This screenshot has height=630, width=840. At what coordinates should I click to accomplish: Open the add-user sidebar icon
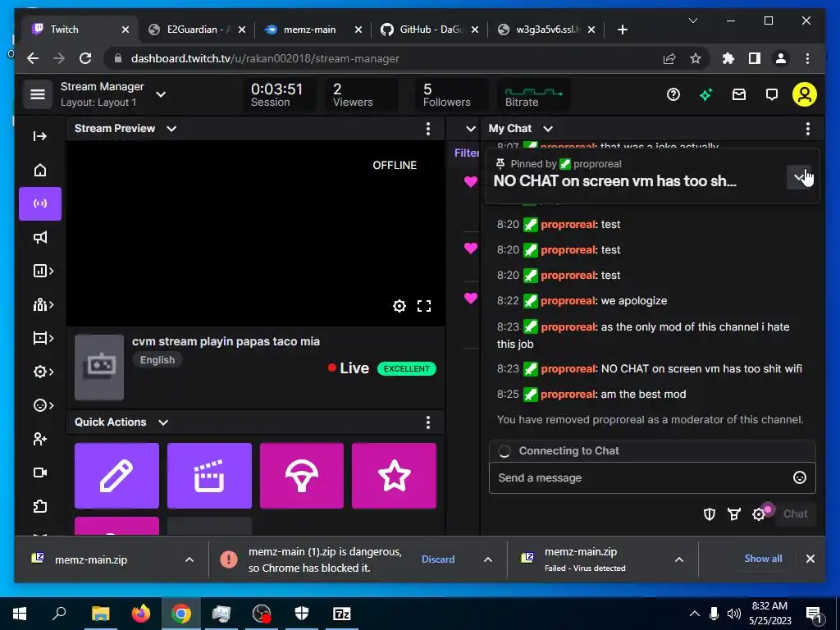(40, 440)
